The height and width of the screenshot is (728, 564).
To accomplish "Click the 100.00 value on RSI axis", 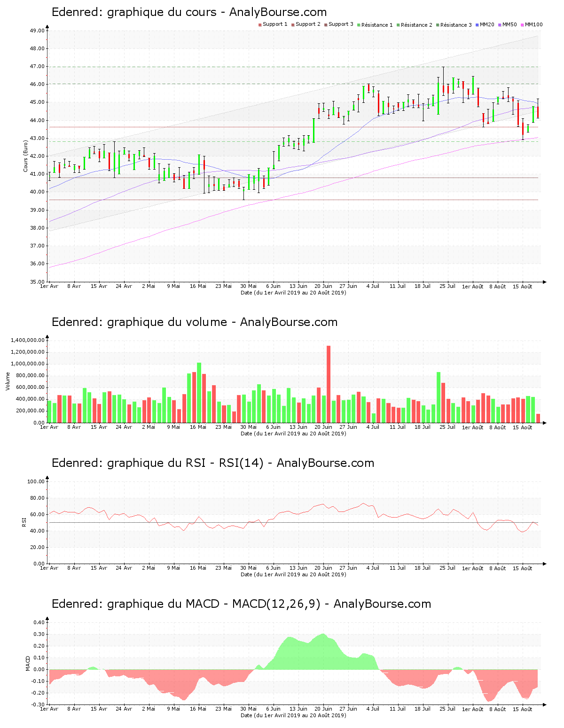I will point(36,482).
